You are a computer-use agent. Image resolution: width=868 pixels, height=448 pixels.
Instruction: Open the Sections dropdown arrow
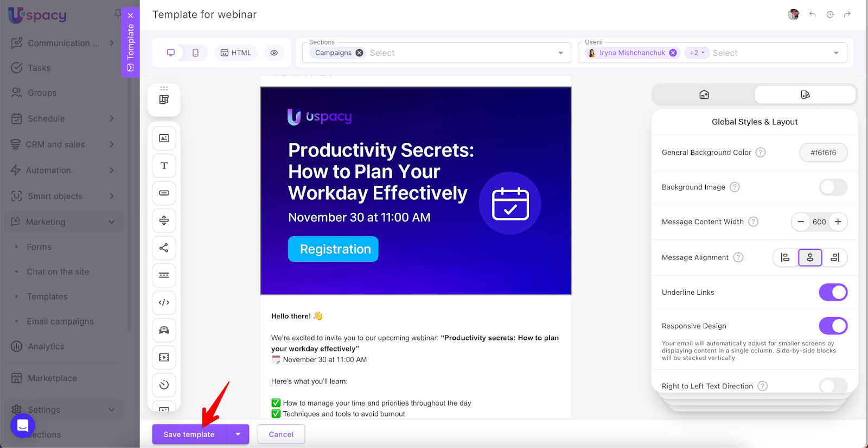click(x=560, y=53)
